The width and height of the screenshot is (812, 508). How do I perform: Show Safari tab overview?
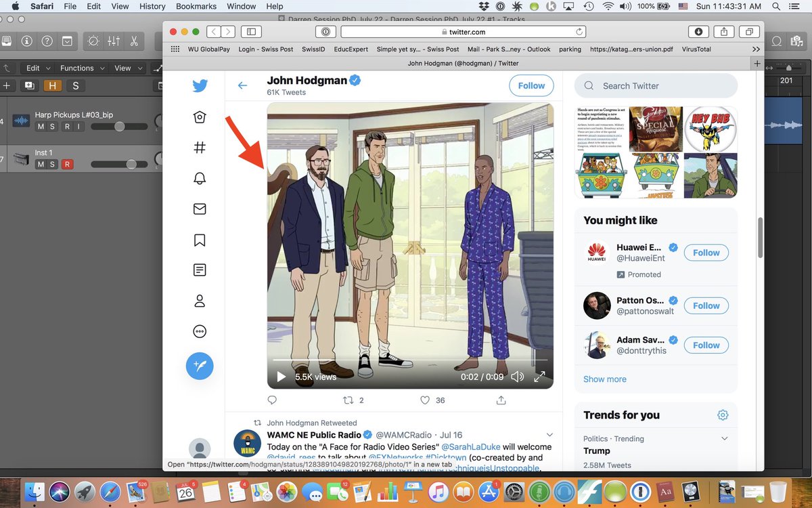(x=749, y=32)
